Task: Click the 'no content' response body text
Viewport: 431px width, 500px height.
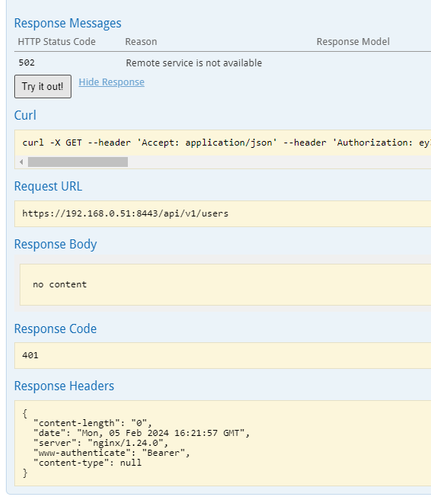Action: pos(60,284)
